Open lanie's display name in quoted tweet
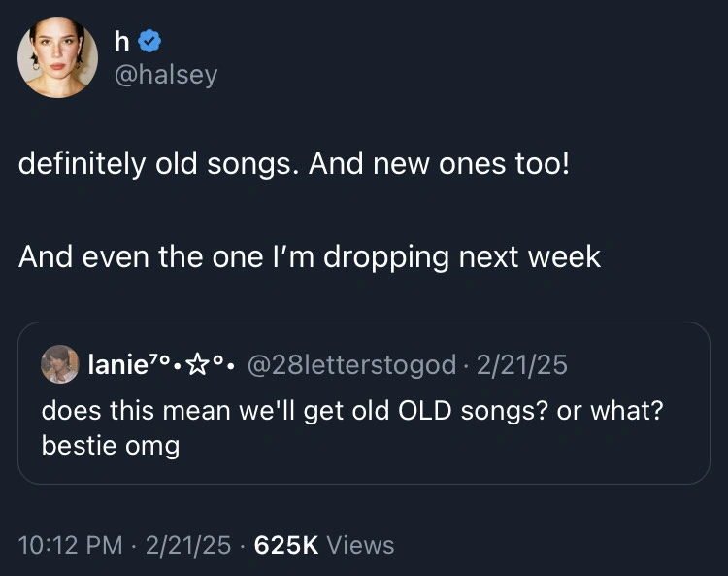 (115, 364)
